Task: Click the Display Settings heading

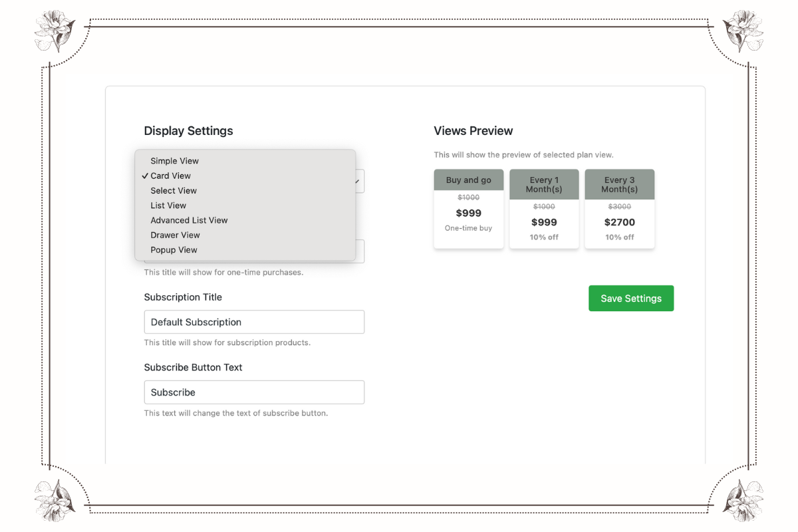Action: click(188, 131)
